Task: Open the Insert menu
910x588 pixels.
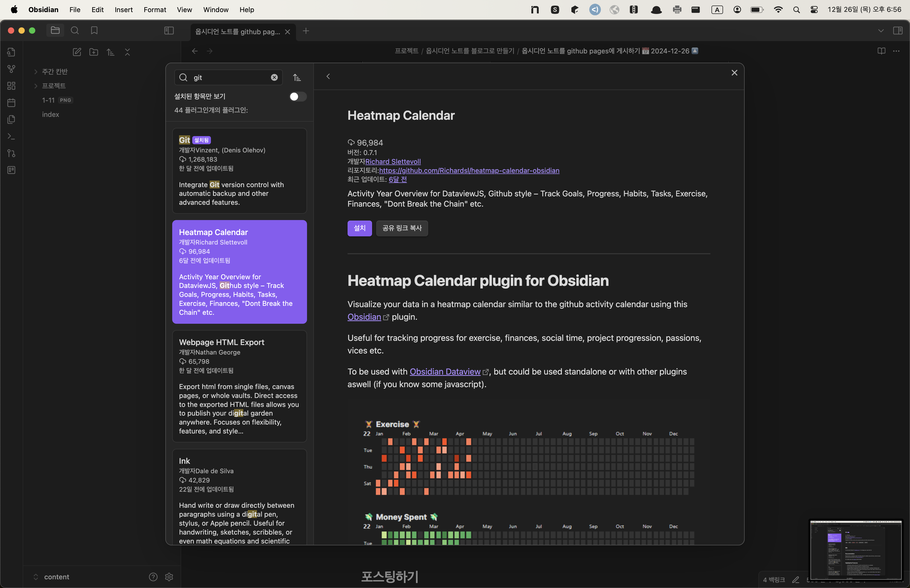Action: [124, 9]
